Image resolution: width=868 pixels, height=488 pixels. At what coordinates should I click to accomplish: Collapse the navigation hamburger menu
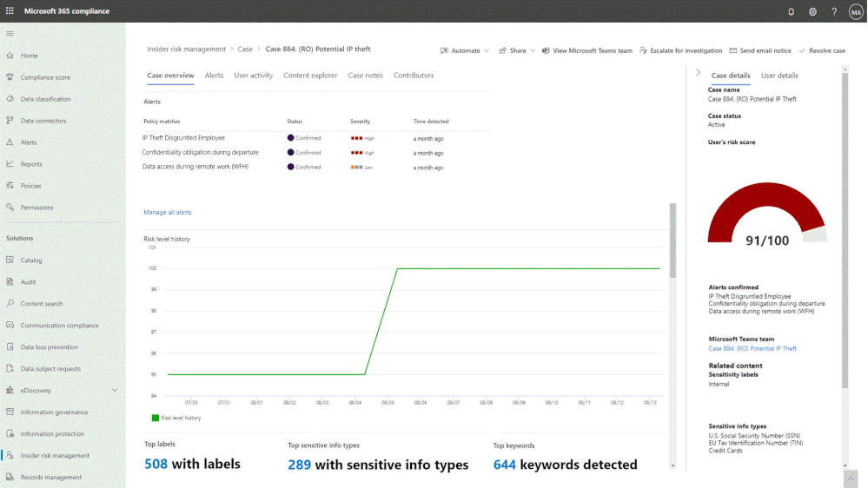10,34
